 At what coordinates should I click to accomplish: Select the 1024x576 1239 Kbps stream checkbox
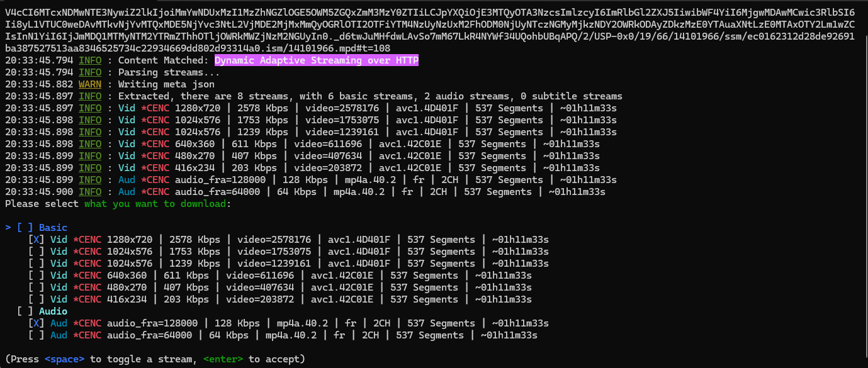pyautogui.click(x=36, y=264)
